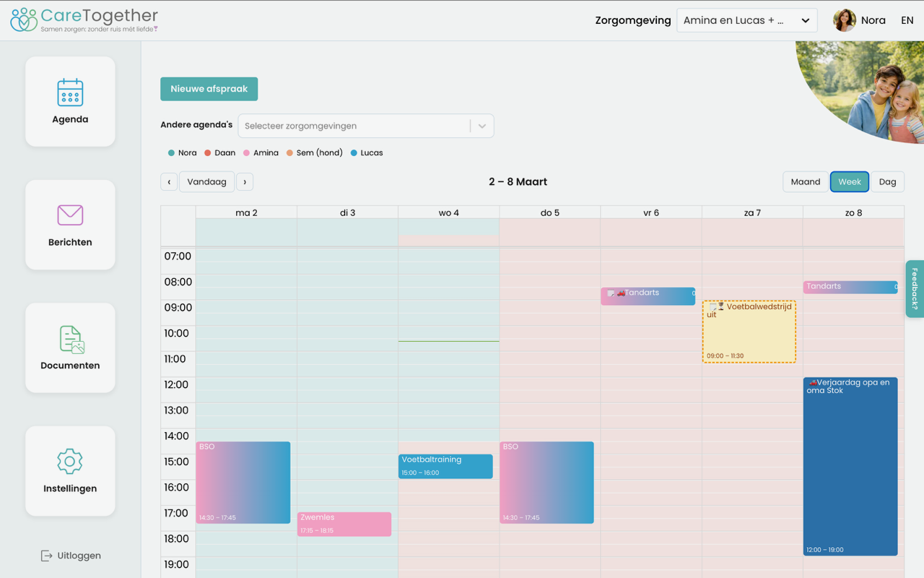Open Thursday's BSO appointment
The width and height of the screenshot is (924, 578).
click(546, 483)
